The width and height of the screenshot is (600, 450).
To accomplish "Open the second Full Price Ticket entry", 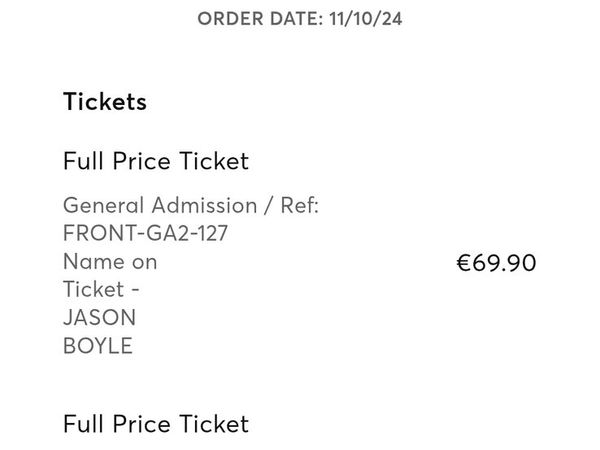I will pyautogui.click(x=156, y=424).
